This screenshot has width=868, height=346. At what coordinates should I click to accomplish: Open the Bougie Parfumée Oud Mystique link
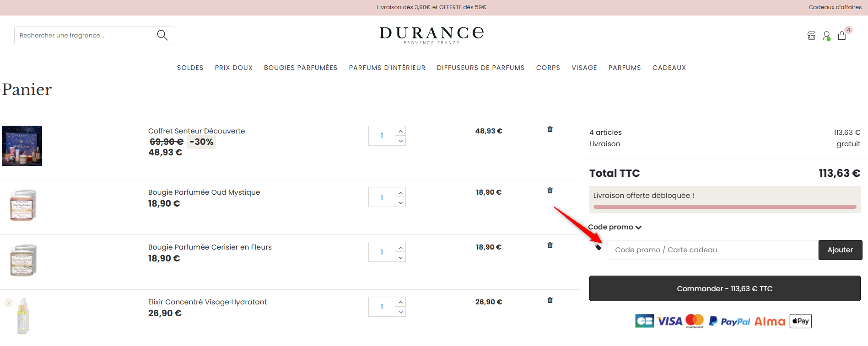pyautogui.click(x=204, y=192)
